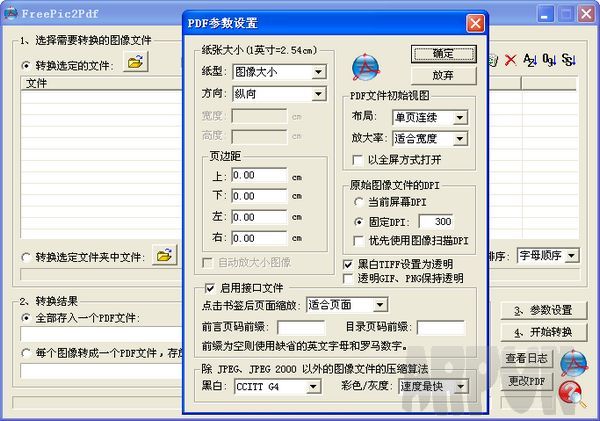The image size is (600, 421).
Task: Select 全部存入一个PDF文件 radio option
Action: pyautogui.click(x=26, y=318)
